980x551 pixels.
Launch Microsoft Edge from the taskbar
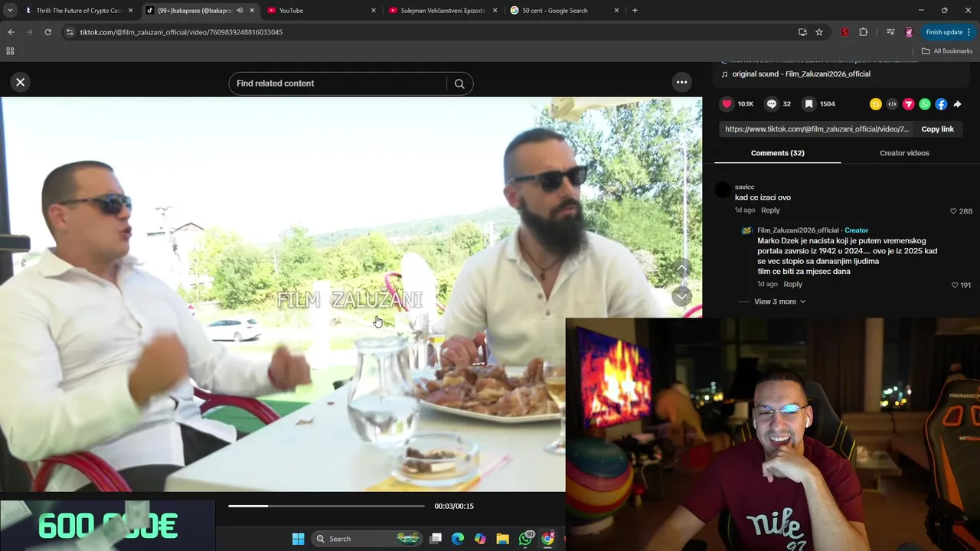[458, 539]
